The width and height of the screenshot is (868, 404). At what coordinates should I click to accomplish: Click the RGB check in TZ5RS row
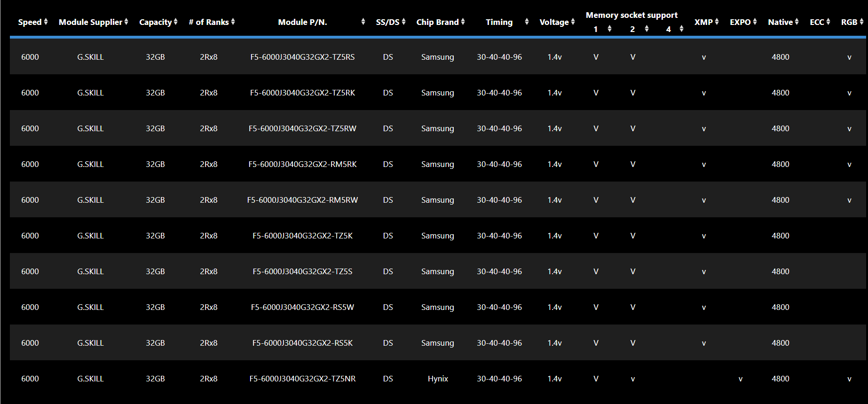pyautogui.click(x=849, y=57)
